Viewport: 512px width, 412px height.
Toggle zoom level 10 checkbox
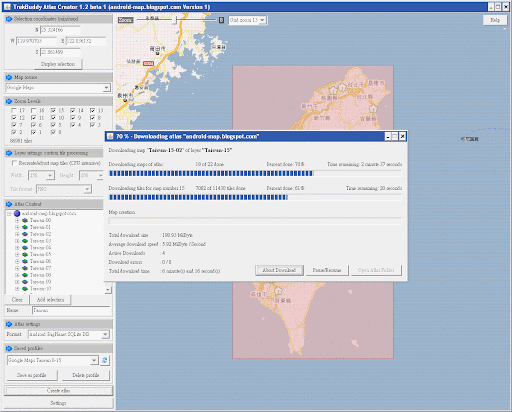pyautogui.click(x=53, y=118)
